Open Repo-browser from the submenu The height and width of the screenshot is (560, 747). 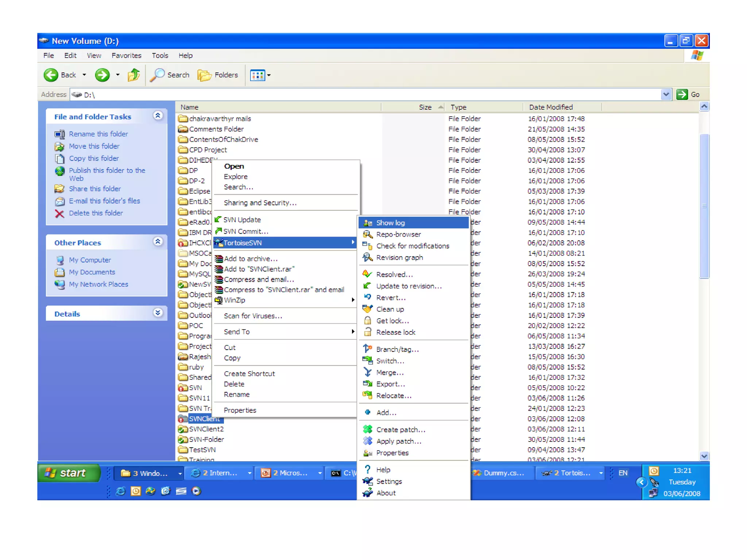[398, 234]
